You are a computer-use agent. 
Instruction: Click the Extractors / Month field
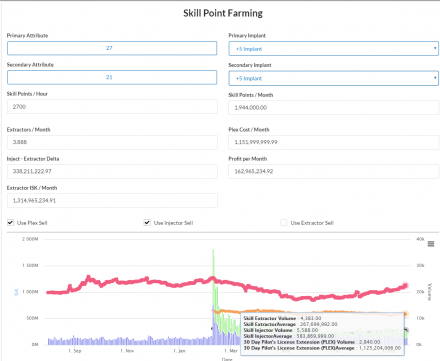[x=112, y=142]
